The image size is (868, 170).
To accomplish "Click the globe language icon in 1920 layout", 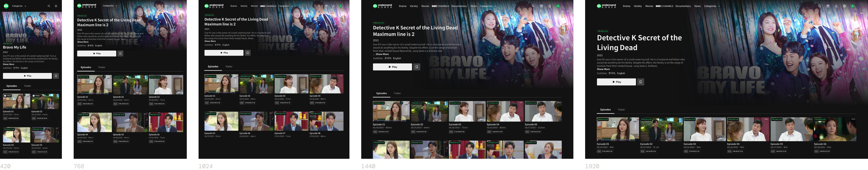I will click(844, 6).
